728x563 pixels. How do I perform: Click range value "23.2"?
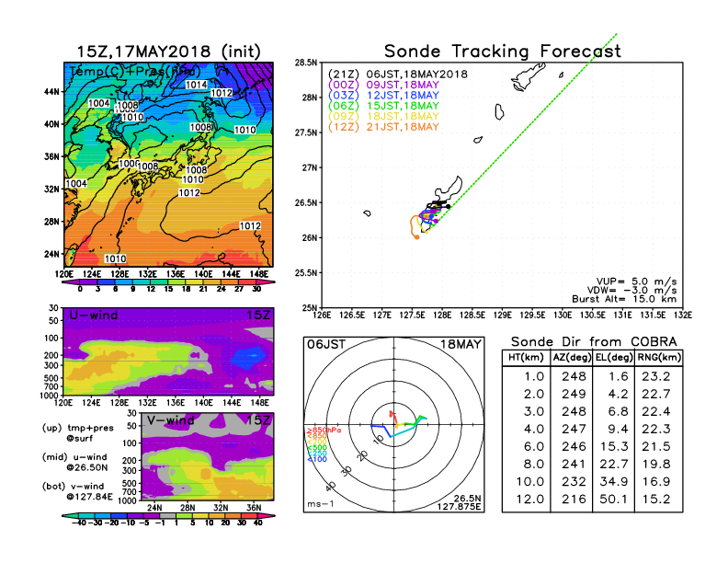pyautogui.click(x=656, y=376)
